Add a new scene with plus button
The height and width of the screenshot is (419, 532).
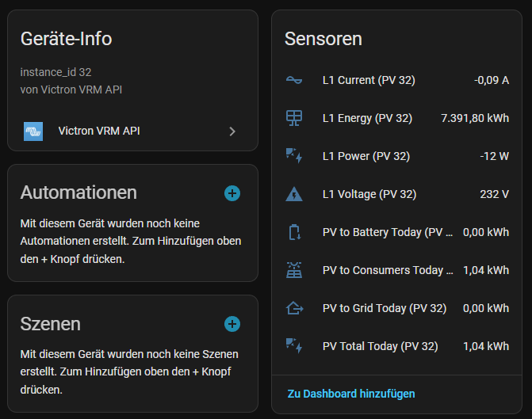(x=232, y=323)
